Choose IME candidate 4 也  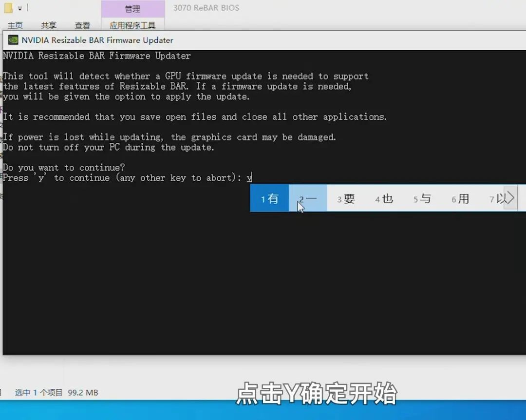[x=384, y=199]
